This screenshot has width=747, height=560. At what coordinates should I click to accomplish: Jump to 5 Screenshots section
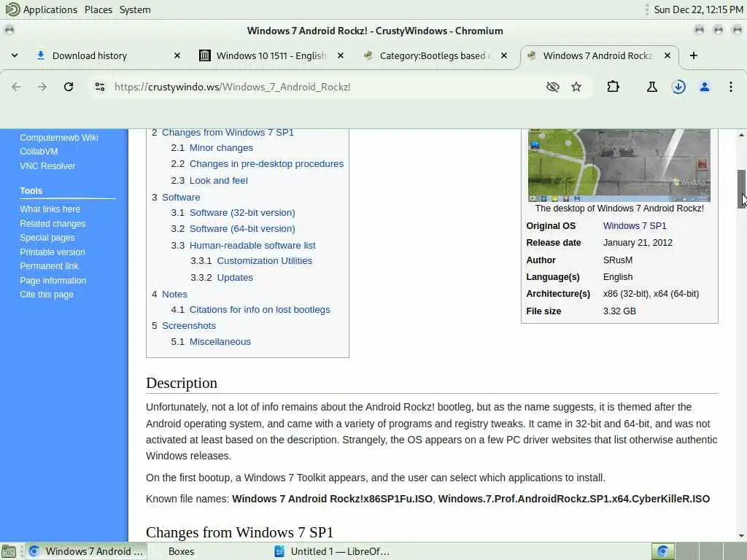189,326
